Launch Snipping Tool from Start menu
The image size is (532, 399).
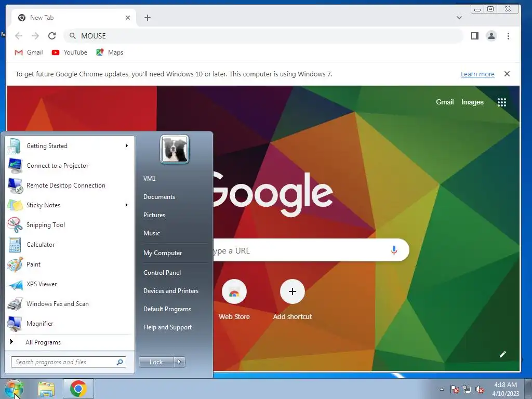(x=69, y=224)
